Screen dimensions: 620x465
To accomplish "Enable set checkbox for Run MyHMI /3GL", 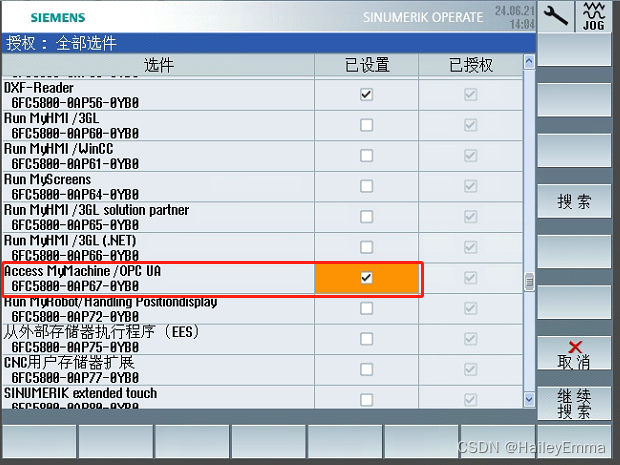I will click(366, 125).
